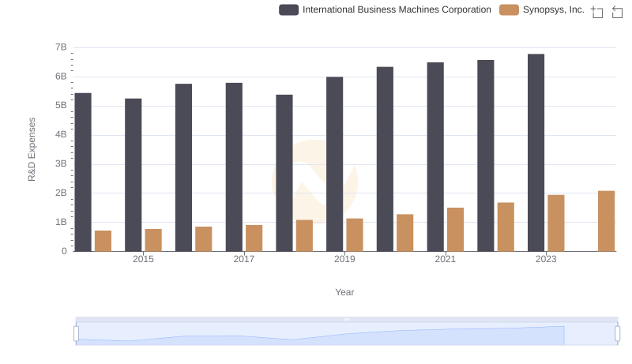
Task: Click the zoom slider's shaded preview area
Action: [x=347, y=334]
